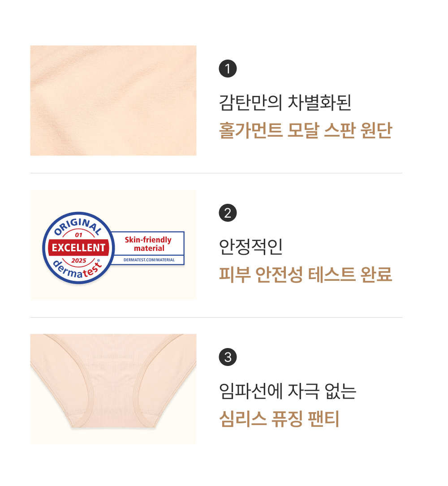Viewport: 448px width, 486px height.
Task: Click the dermatest ORIGINAL round seal
Action: tap(78, 248)
